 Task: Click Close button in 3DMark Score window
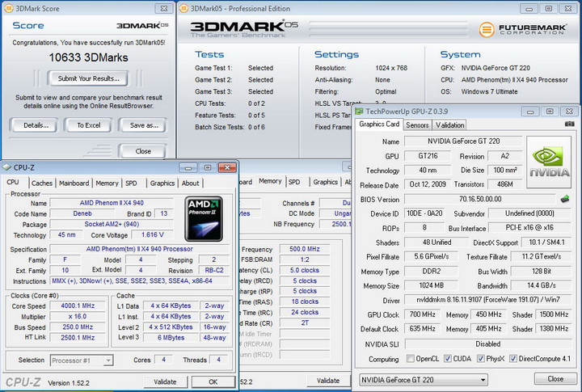[x=143, y=151]
